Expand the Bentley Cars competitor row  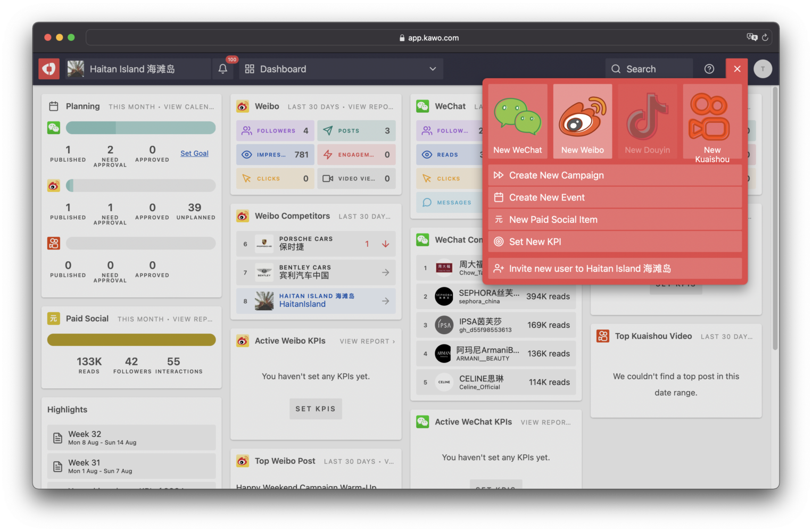point(385,272)
